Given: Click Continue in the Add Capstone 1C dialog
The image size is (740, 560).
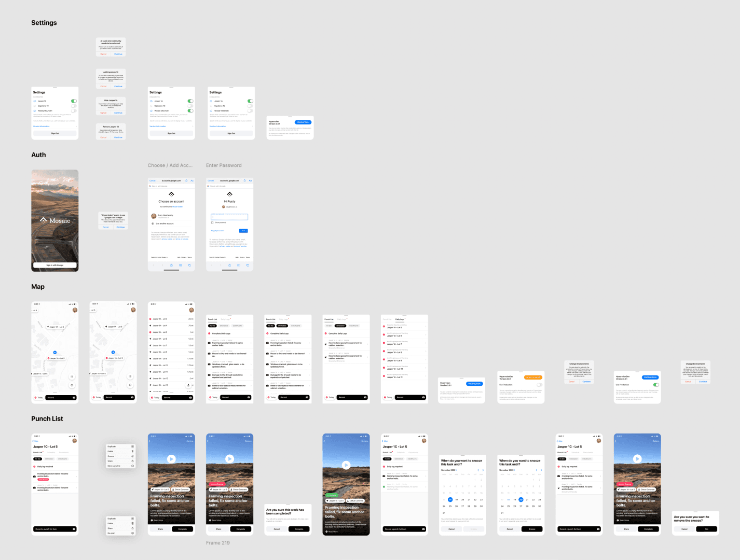Looking at the screenshot, I should click(118, 87).
